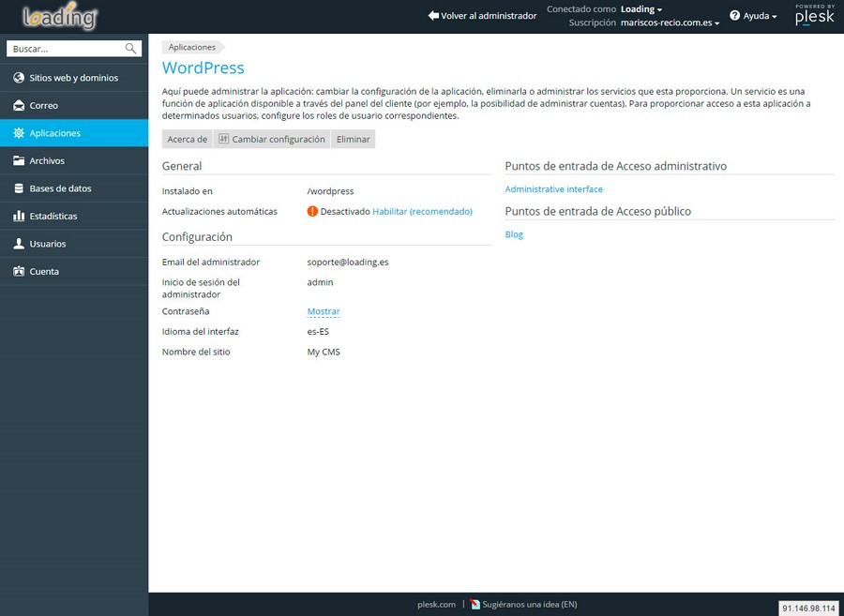Open the mariscos-recio.com.es subscription dropdown
The image size is (844, 616).
pos(671,23)
